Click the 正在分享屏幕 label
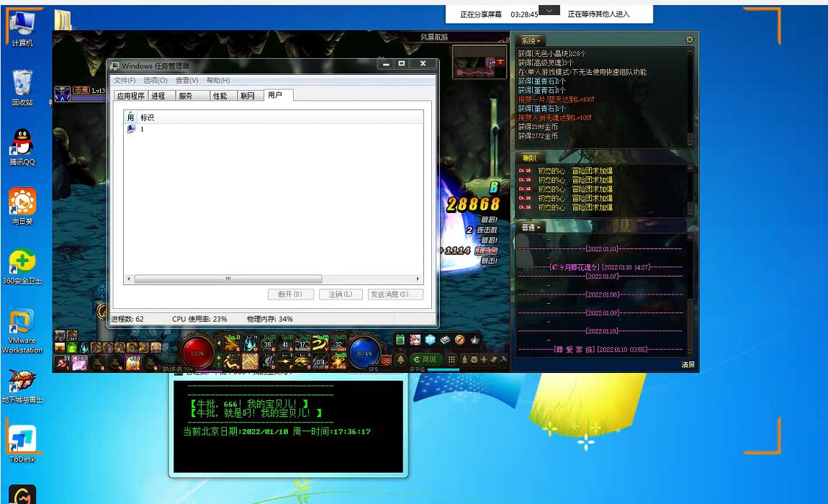This screenshot has width=828, height=504. pos(480,14)
